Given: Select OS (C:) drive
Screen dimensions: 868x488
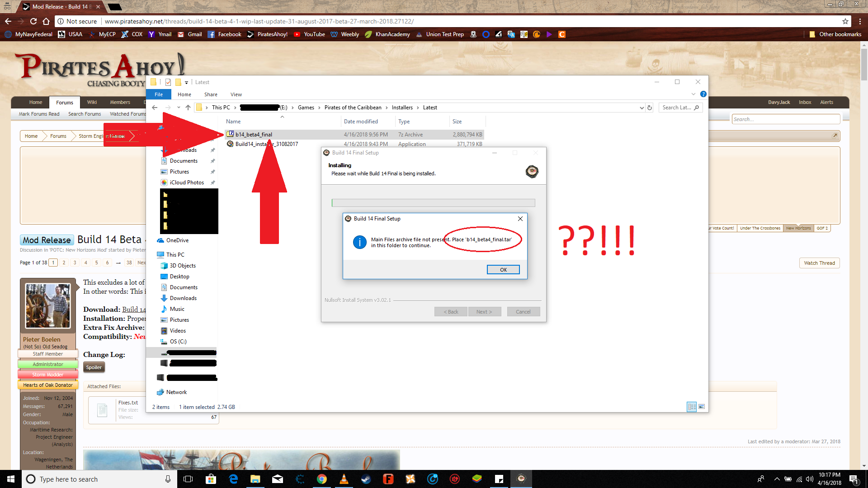Looking at the screenshot, I should (178, 342).
